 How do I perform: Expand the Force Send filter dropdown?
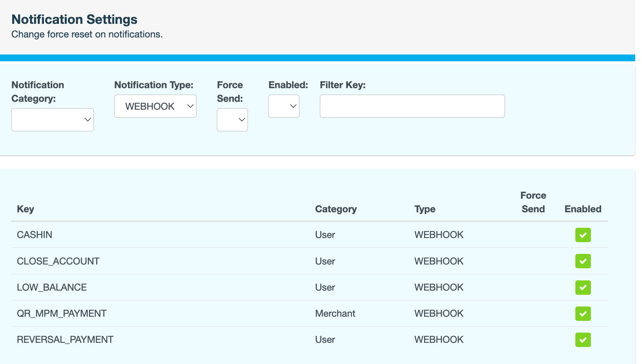232,120
